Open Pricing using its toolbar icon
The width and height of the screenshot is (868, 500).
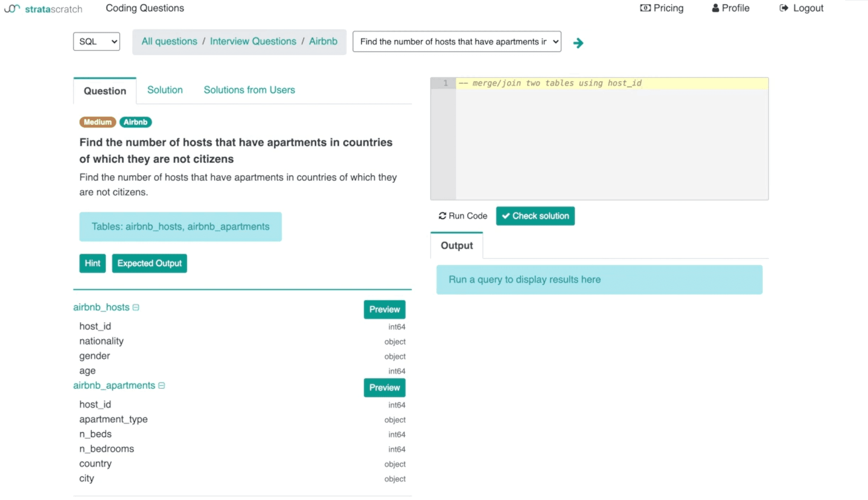click(x=645, y=8)
